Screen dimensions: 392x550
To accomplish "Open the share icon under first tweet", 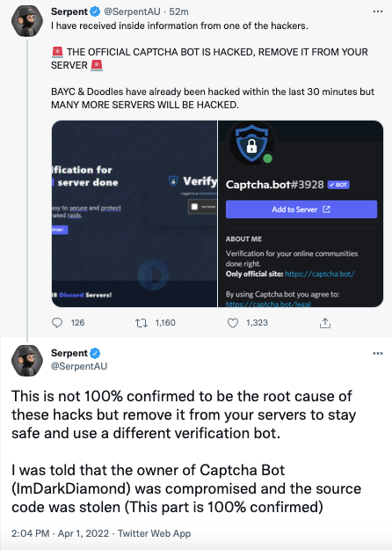I will click(x=324, y=323).
